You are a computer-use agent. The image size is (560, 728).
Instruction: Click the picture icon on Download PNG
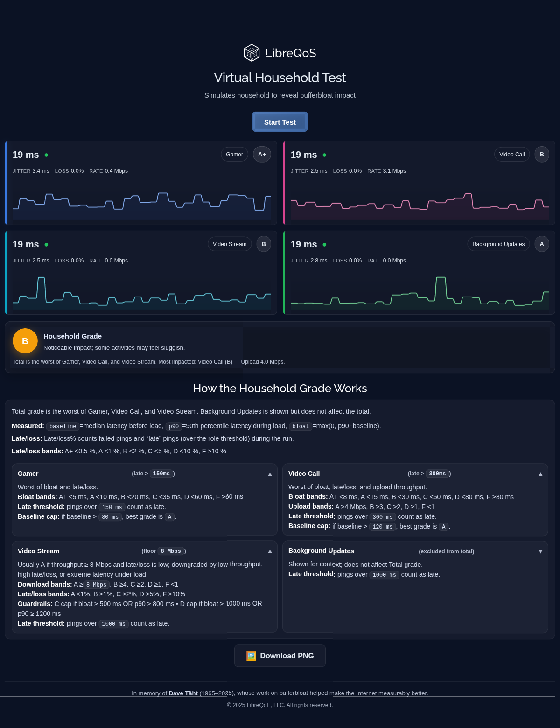pos(251,656)
